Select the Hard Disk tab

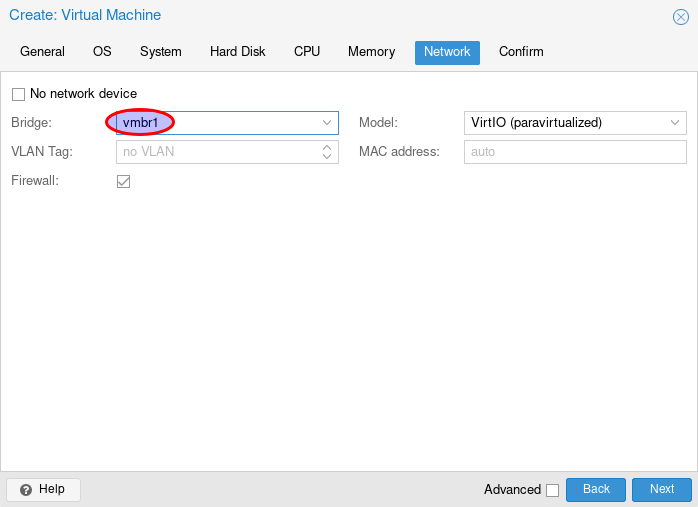pos(237,52)
